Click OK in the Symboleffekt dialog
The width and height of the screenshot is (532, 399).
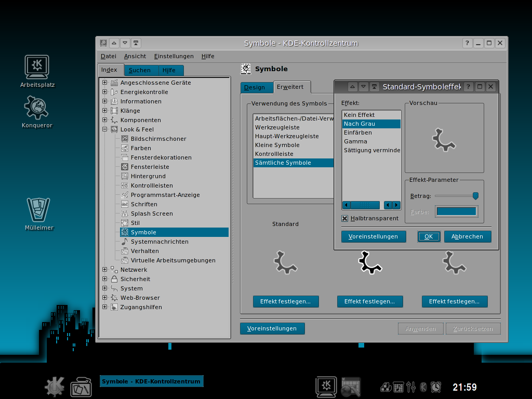[429, 236]
